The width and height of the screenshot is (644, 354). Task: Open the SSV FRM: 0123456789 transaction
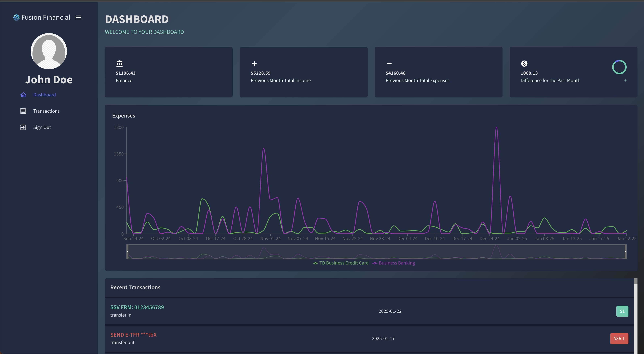[x=369, y=311]
